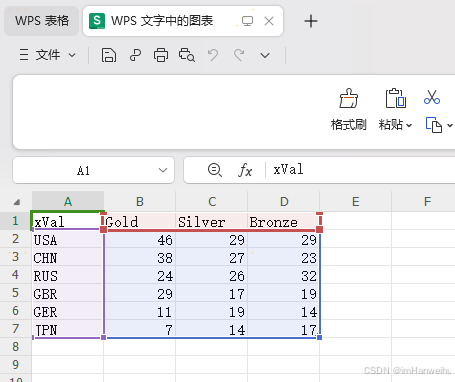Select column A header
The height and width of the screenshot is (382, 455).
pos(68,201)
